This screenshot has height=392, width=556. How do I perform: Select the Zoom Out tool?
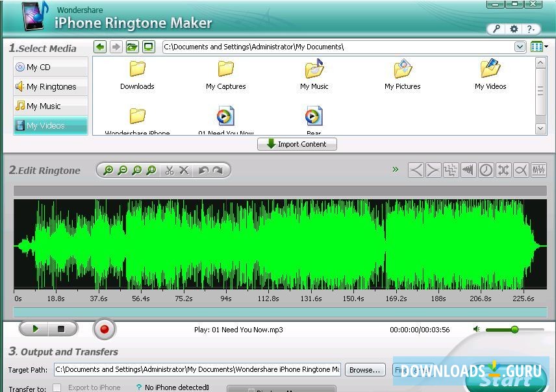[x=122, y=170]
